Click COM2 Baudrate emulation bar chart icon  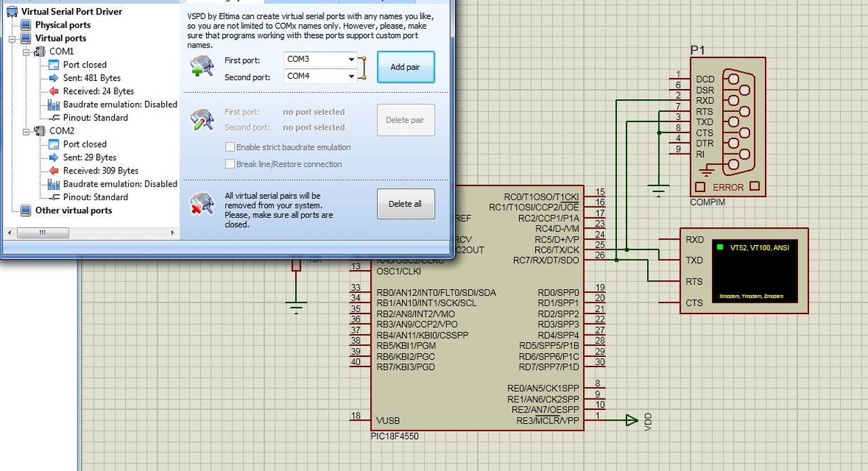54,184
